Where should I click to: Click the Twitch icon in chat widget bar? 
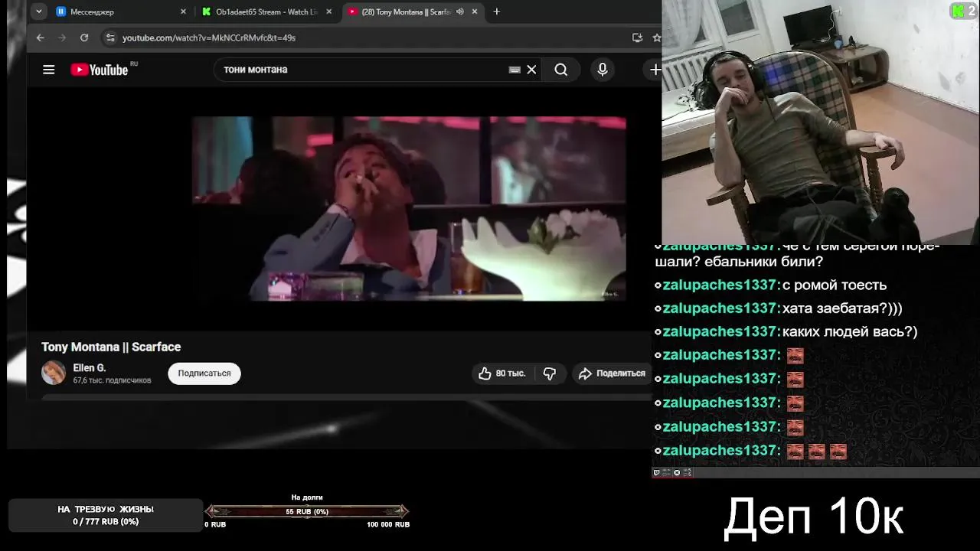point(656,472)
